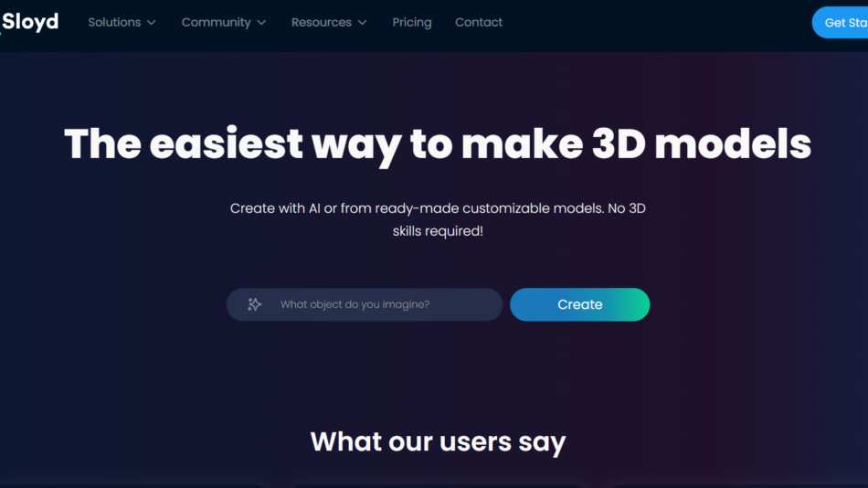Open the Solutions menu label
Viewport: 868px width, 488px height.
(114, 22)
